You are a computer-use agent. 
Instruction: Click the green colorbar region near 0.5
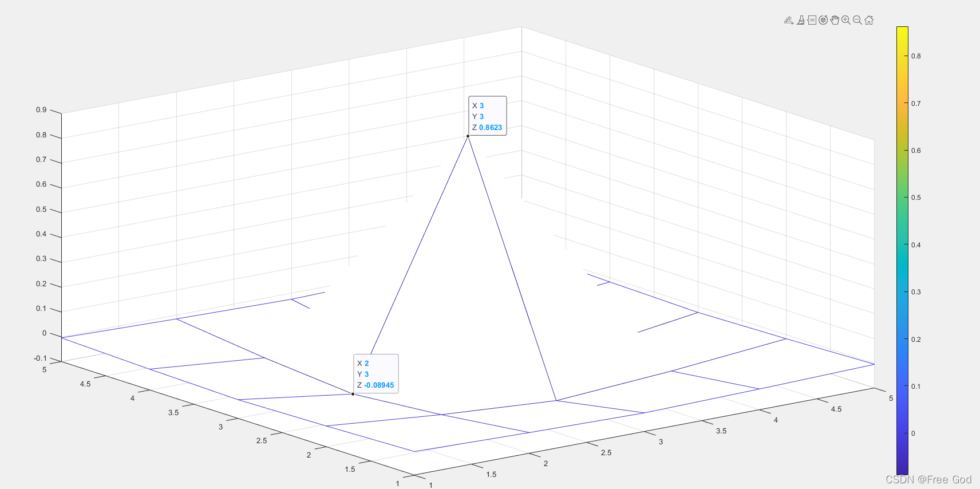(902, 198)
